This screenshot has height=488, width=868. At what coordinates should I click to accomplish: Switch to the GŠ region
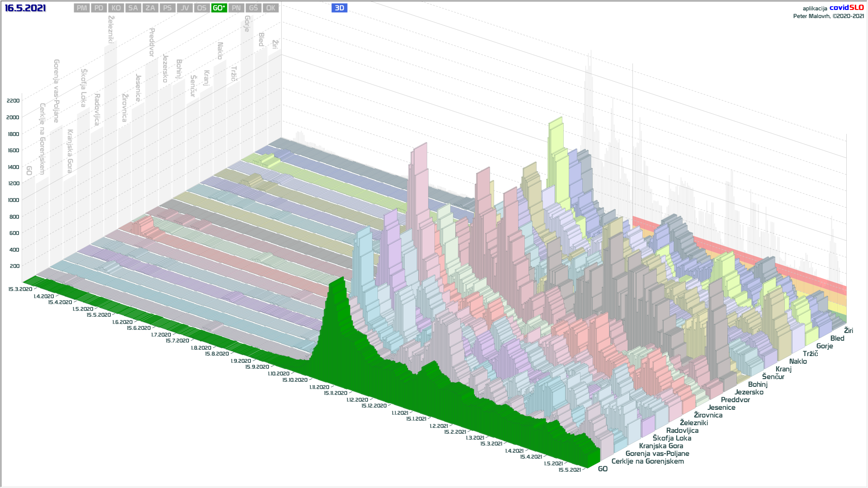(x=253, y=8)
